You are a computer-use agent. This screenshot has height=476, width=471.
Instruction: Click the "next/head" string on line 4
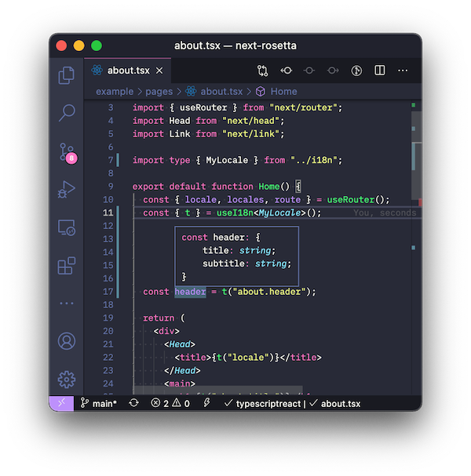(250, 121)
